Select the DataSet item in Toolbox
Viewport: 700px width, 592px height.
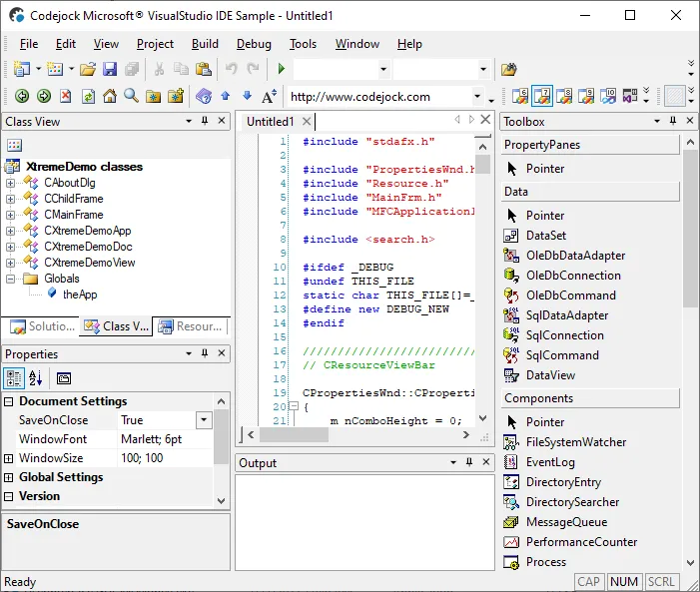pyautogui.click(x=545, y=236)
